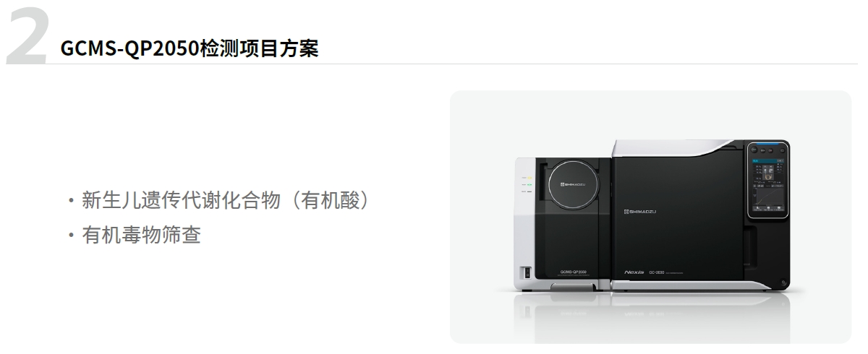Click the bottom button row on touchscreen
This screenshot has width=868, height=354.
coord(768,208)
